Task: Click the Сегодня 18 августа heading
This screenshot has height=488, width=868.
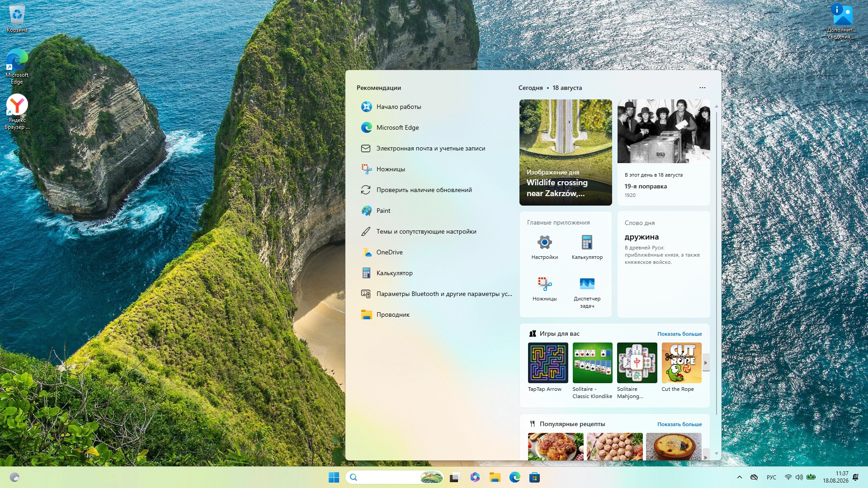Action: tap(550, 88)
